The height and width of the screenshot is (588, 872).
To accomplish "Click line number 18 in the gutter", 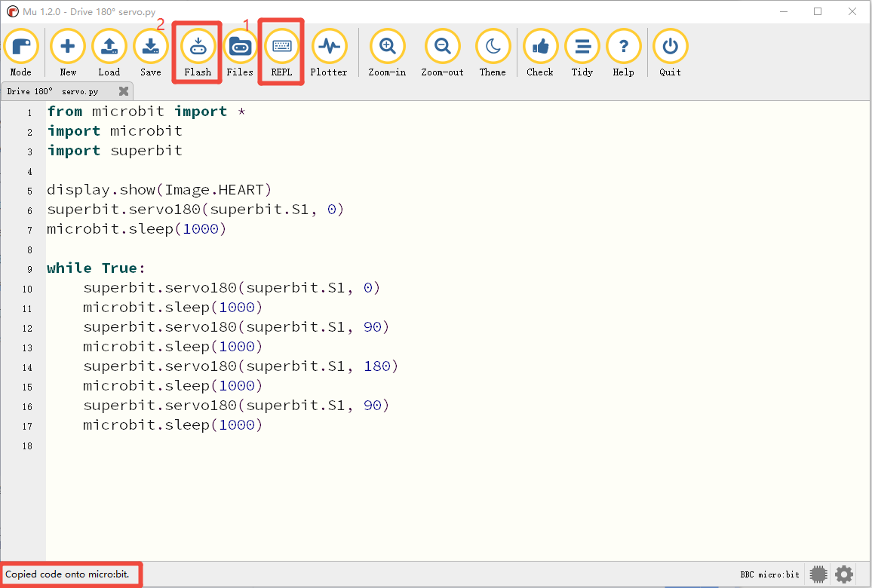I will [27, 446].
